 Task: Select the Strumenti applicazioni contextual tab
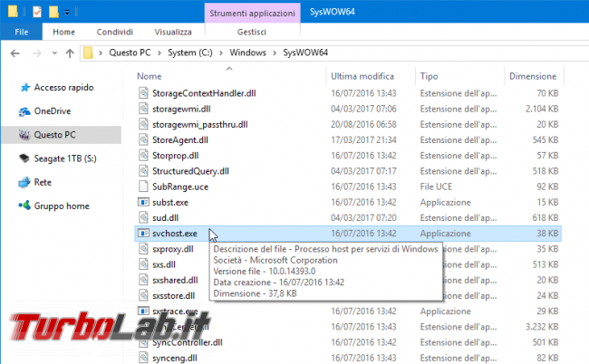252,14
